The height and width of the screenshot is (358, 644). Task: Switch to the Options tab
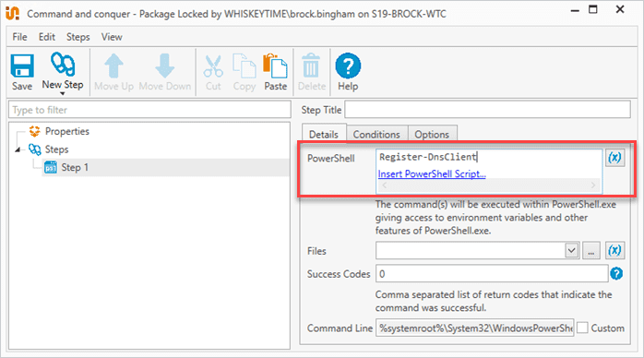(x=432, y=135)
